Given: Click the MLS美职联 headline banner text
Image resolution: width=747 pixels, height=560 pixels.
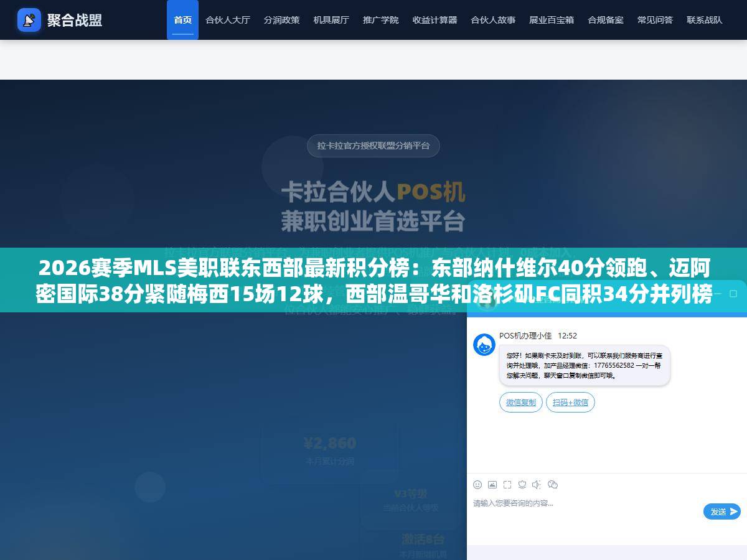Looking at the screenshot, I should coord(374,280).
